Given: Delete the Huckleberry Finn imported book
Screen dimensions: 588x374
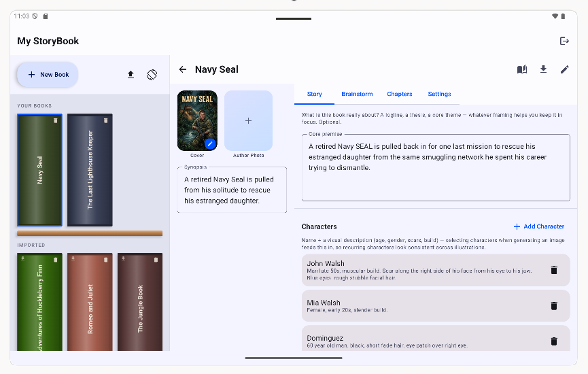Looking at the screenshot, I should click(x=56, y=260).
